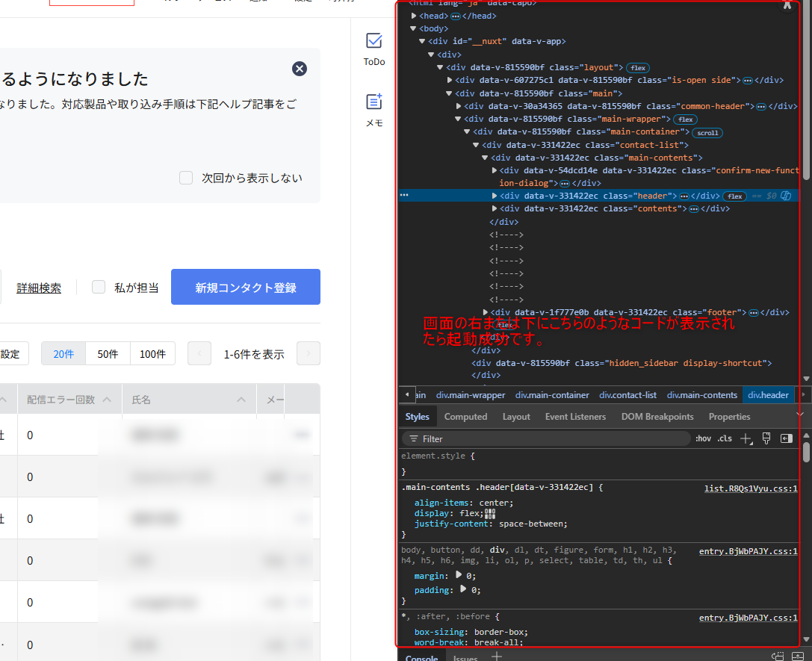
Task: Open the Event Listeners tab
Action: tap(575, 417)
